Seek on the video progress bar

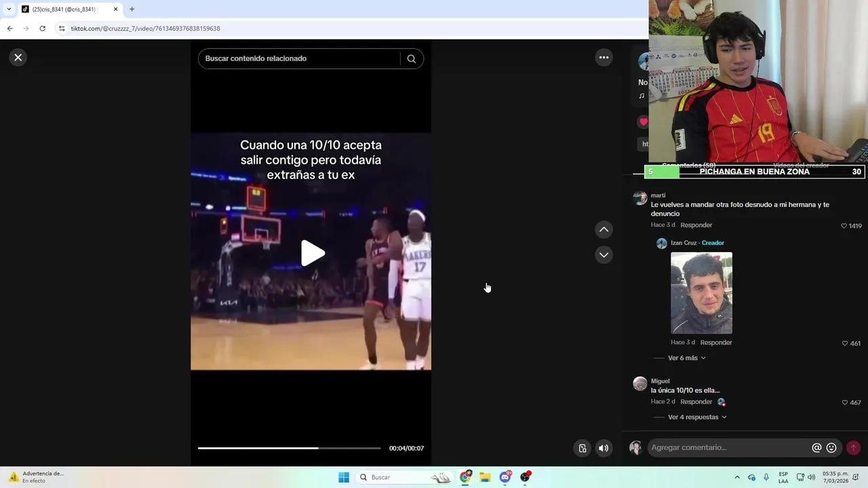[289, 448]
